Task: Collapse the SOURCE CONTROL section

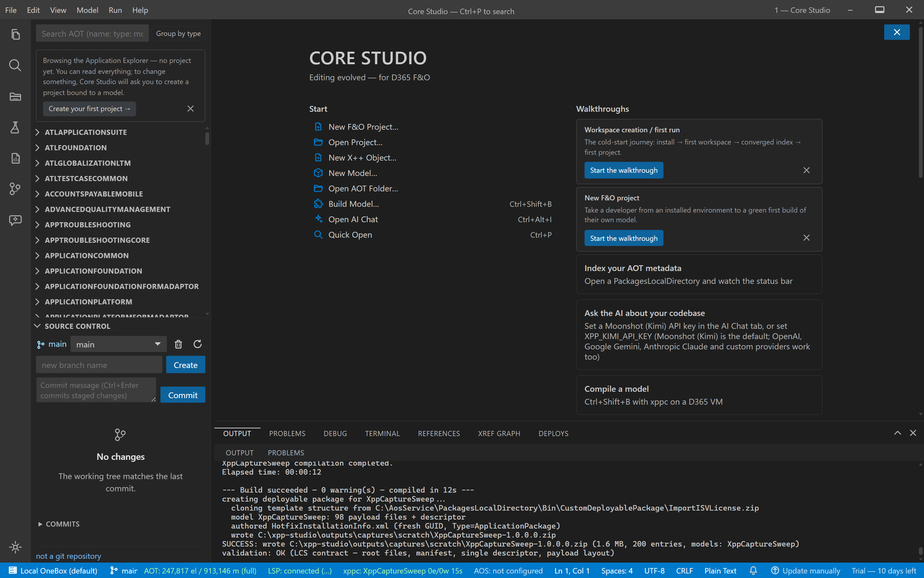Action: tap(121, 326)
